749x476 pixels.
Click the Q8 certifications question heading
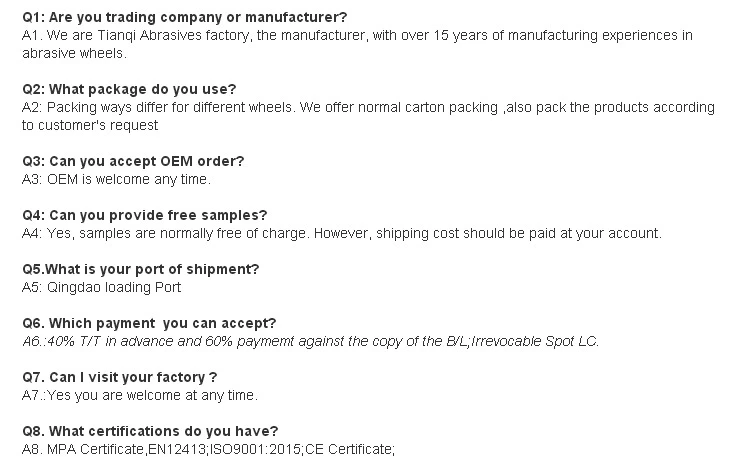pyautogui.click(x=150, y=432)
